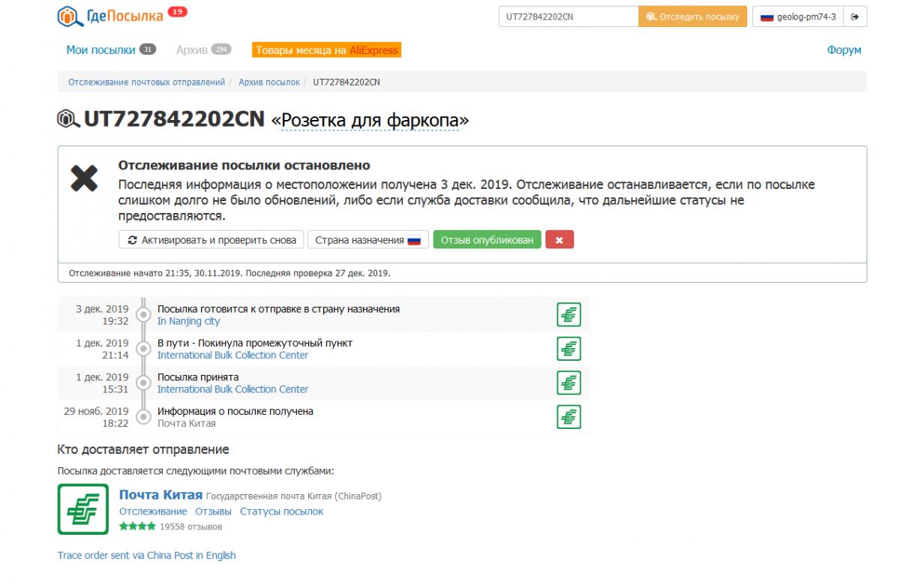Click the red 19 notifications badge

(177, 11)
